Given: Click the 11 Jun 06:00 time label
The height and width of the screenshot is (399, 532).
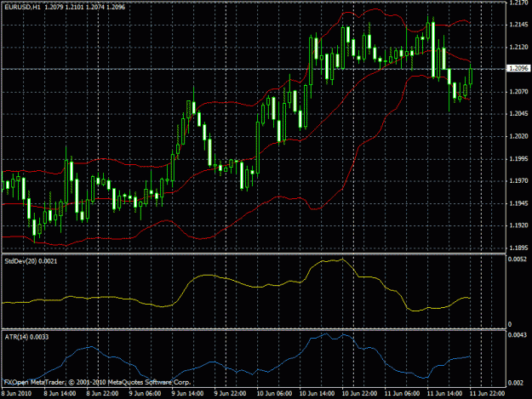Looking at the screenshot, I should 402,394.
